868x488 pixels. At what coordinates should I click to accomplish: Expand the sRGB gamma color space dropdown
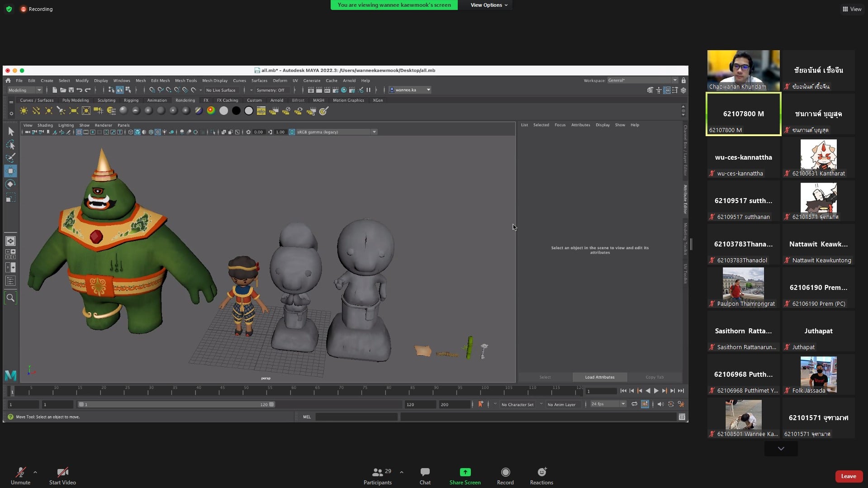tap(374, 132)
